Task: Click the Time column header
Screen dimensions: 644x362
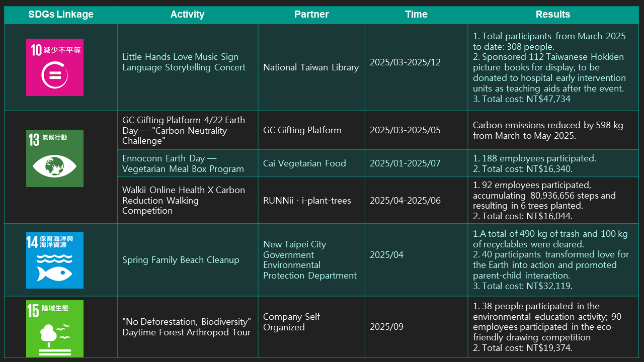Action: tap(416, 14)
